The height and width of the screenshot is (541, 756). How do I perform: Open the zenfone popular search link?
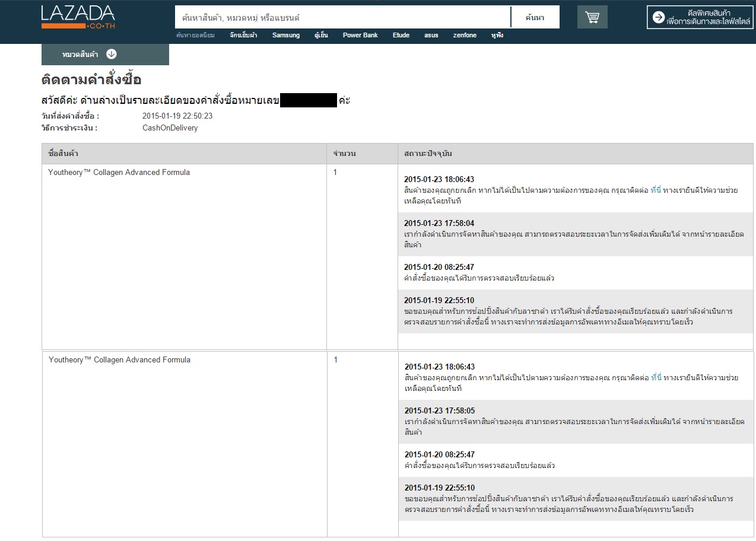point(465,36)
